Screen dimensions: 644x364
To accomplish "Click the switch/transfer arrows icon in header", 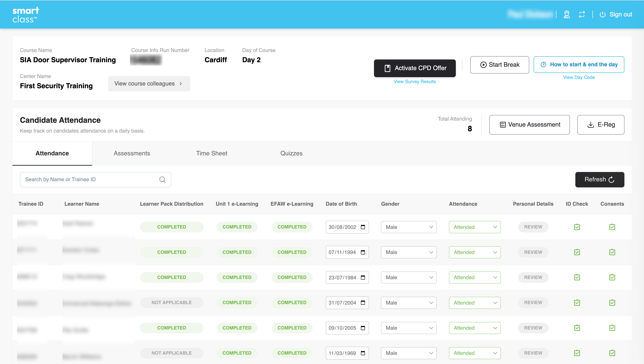I will pyautogui.click(x=582, y=14).
